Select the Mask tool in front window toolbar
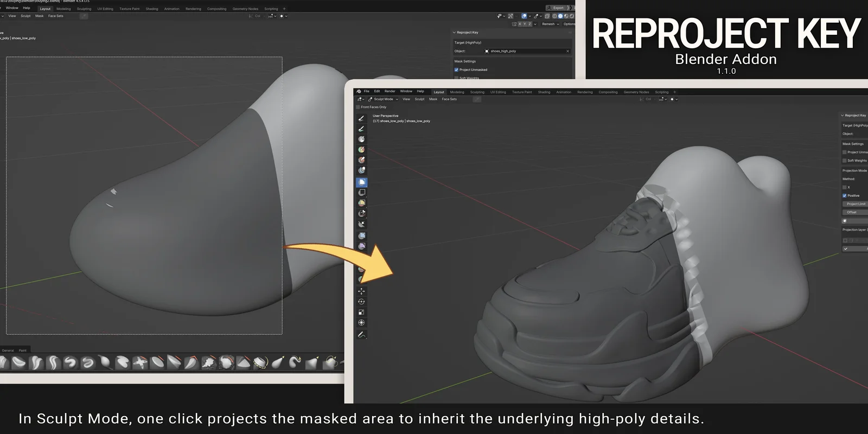 (x=361, y=139)
